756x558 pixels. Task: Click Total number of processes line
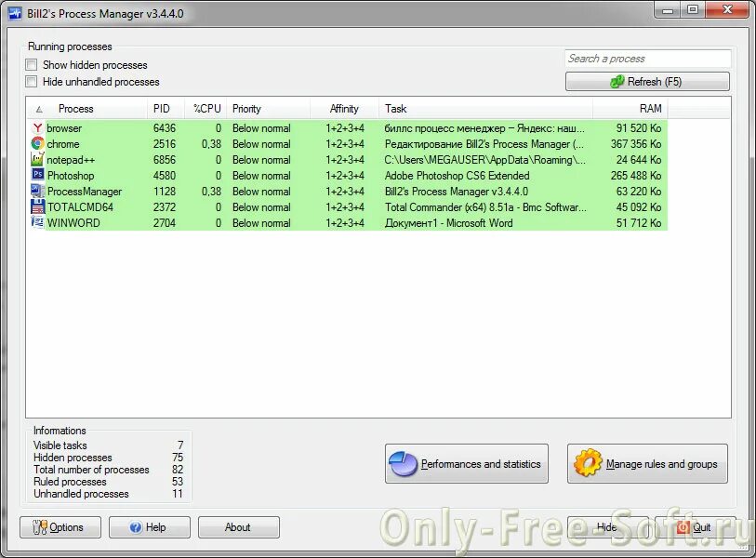(x=109, y=470)
